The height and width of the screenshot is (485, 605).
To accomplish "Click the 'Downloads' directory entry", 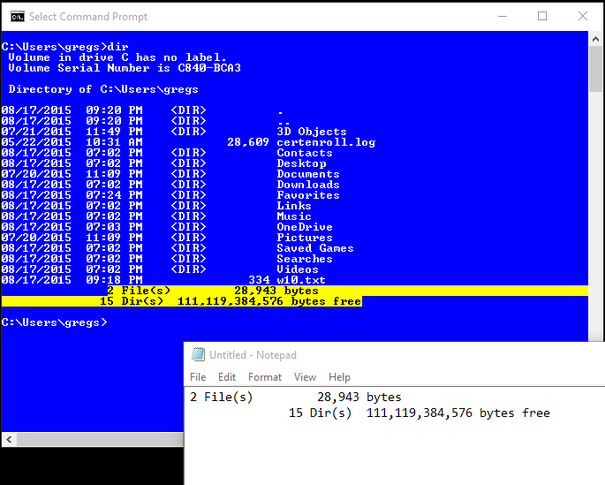I will click(x=308, y=184).
